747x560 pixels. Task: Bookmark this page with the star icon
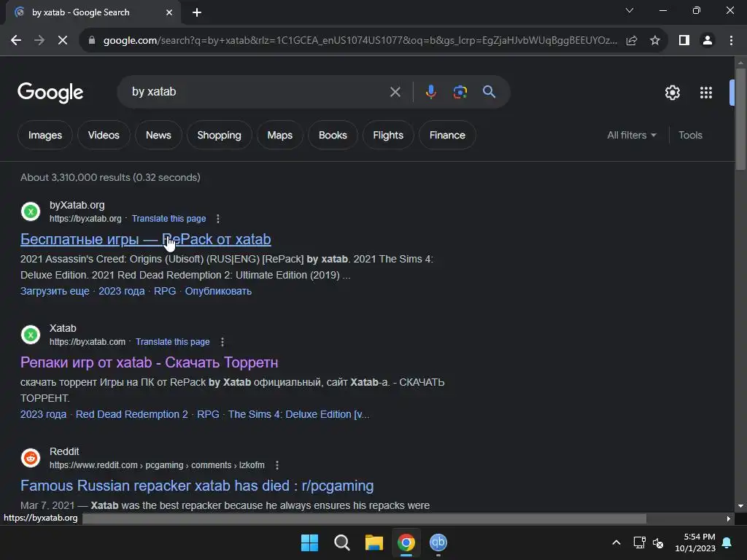pos(655,41)
